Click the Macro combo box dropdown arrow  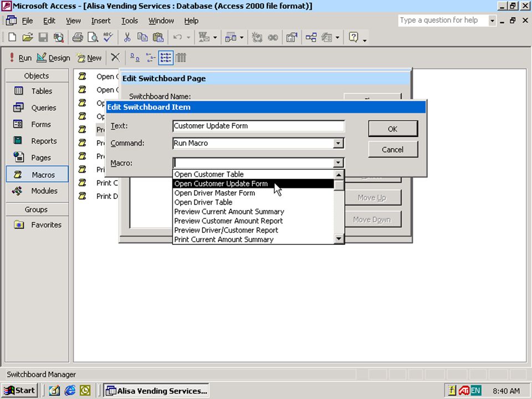[x=338, y=163]
